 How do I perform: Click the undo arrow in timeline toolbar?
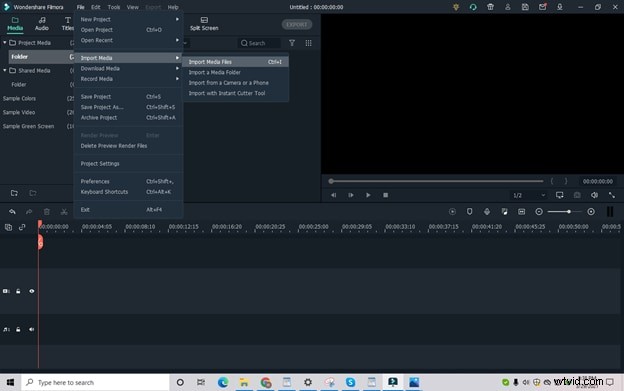pos(12,212)
